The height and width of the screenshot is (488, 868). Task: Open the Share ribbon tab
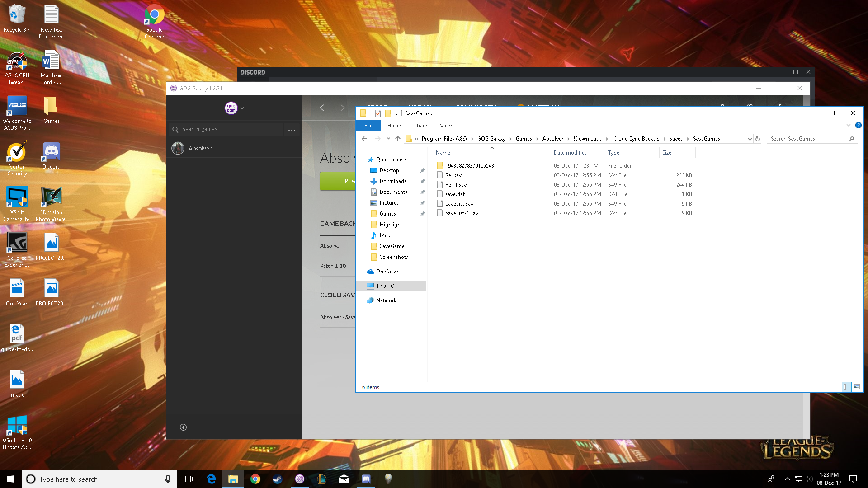tap(420, 126)
